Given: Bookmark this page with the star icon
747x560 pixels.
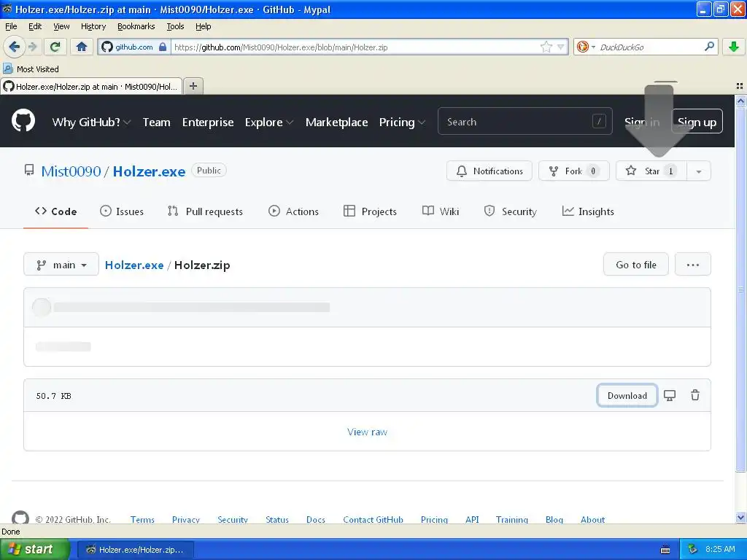Looking at the screenshot, I should click(546, 47).
